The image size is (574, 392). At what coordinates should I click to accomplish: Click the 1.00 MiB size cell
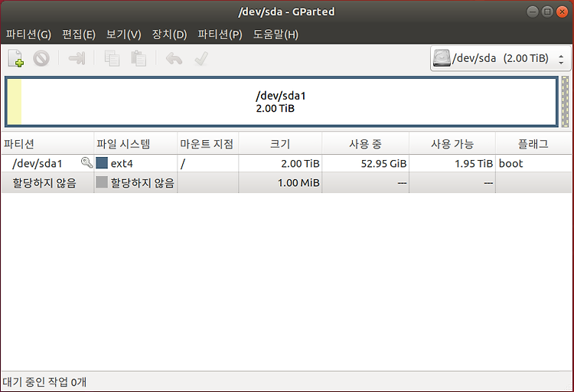click(280, 182)
